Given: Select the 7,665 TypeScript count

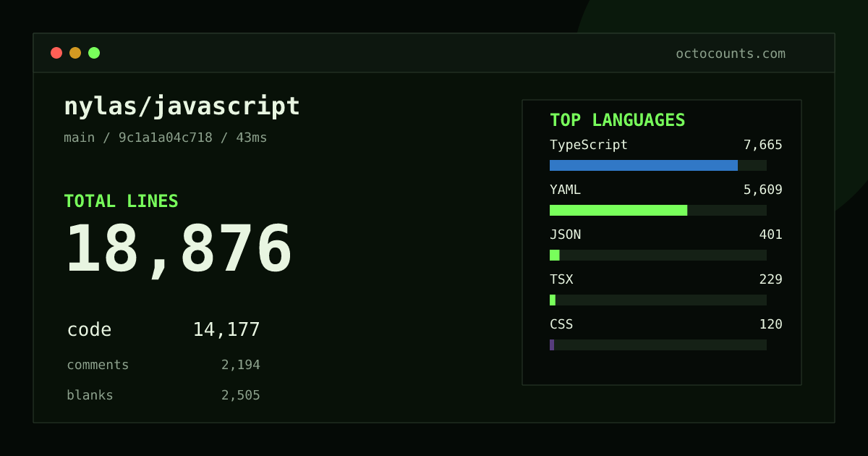Looking at the screenshot, I should 763,145.
